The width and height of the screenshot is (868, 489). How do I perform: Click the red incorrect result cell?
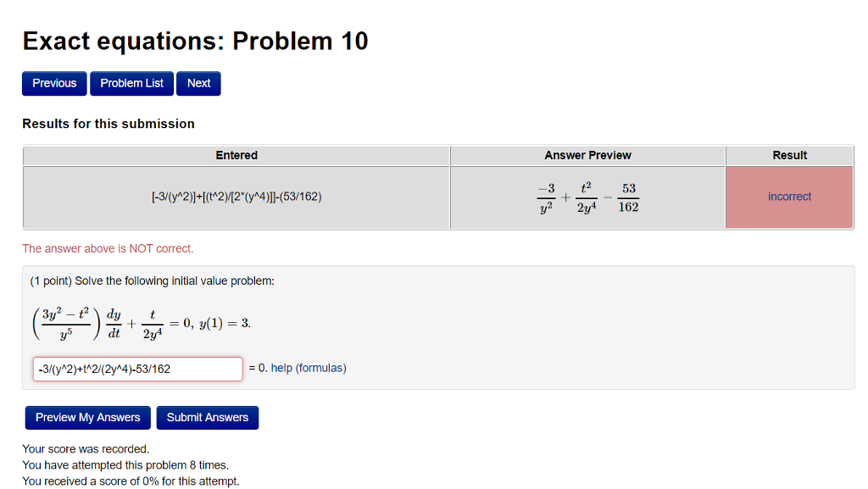click(789, 197)
